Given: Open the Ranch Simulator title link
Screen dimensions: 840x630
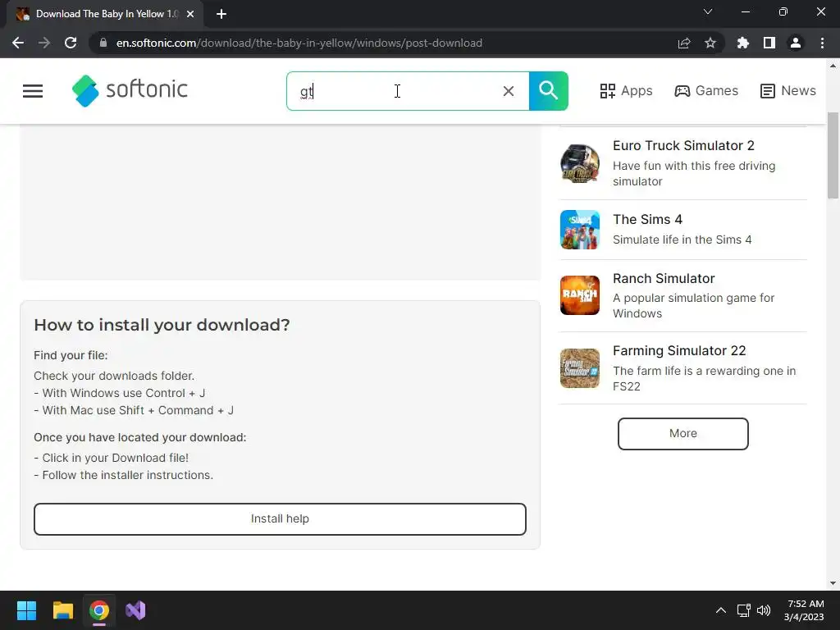Looking at the screenshot, I should pyautogui.click(x=664, y=279).
